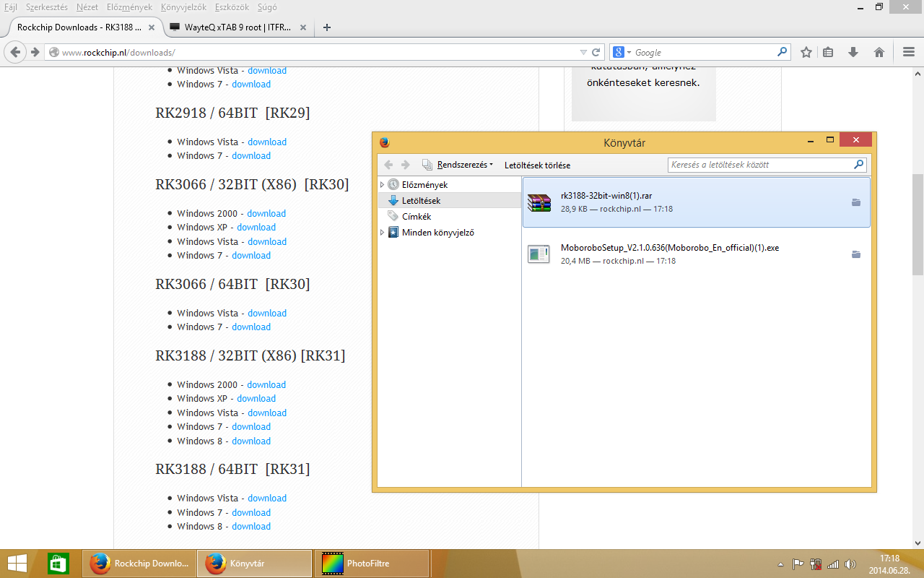Open containing folder for MoboroboSetup exe

pos(856,254)
